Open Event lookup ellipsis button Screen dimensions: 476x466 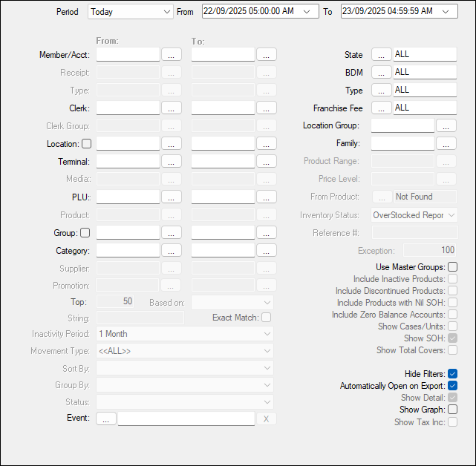105,419
